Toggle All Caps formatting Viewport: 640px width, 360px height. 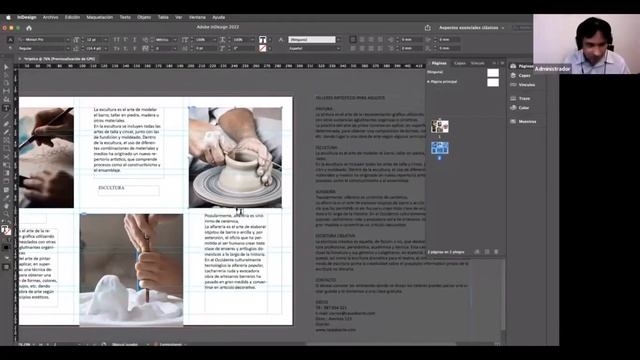(x=116, y=40)
